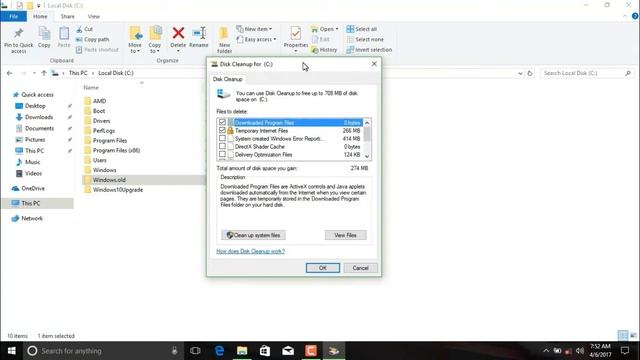Click the large icons view toggle
Viewport: 640px width, 360px height.
point(633,336)
